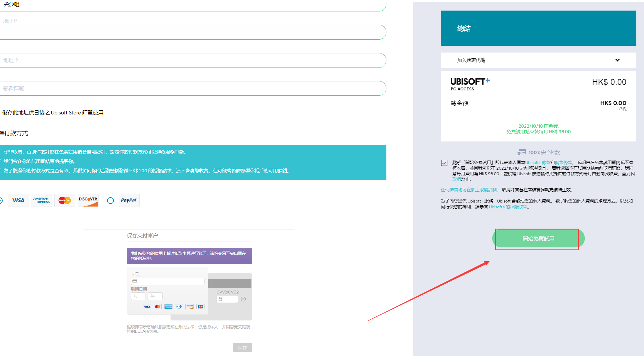Open the EULA link below card form
This screenshot has height=356, width=644.
(140, 331)
